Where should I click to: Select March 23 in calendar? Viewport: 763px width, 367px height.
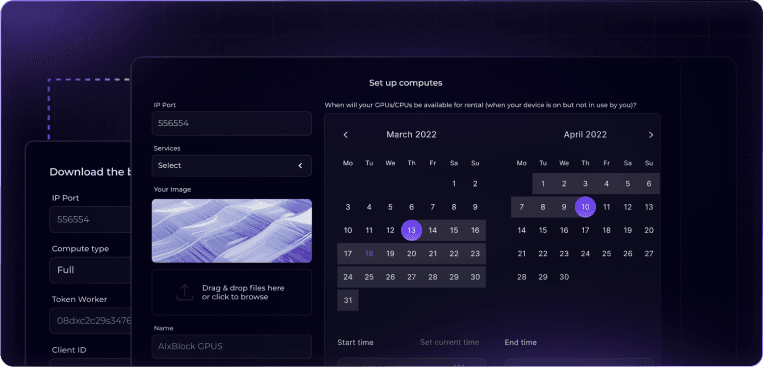(x=475, y=254)
